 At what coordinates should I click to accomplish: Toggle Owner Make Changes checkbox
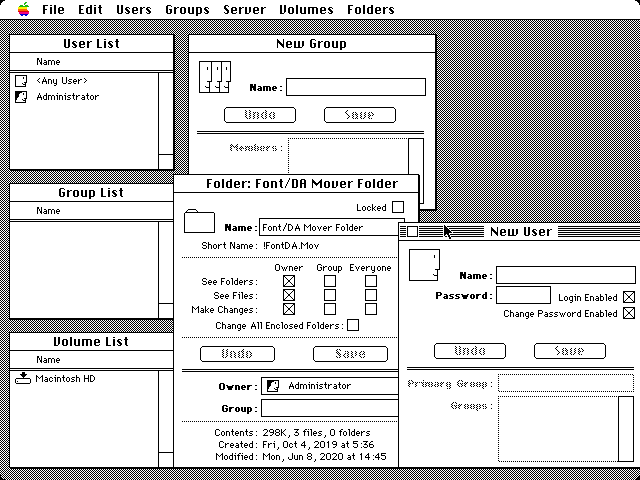coord(289,309)
